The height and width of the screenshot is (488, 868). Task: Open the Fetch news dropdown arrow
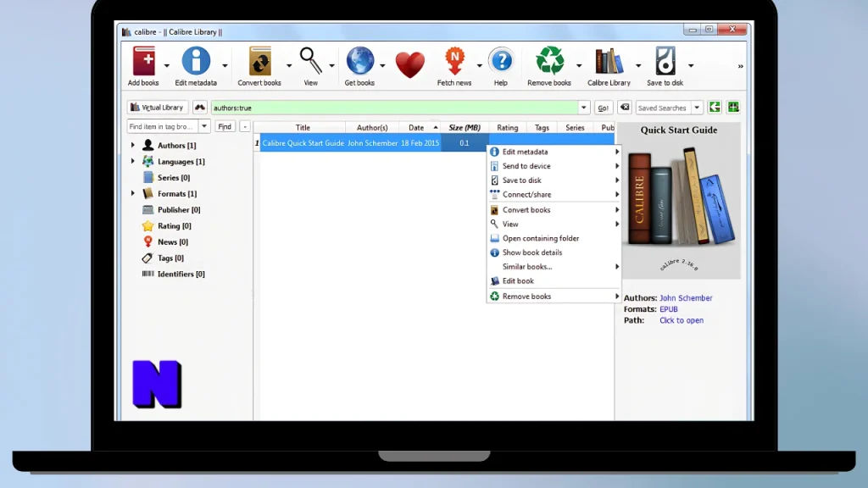pyautogui.click(x=480, y=66)
